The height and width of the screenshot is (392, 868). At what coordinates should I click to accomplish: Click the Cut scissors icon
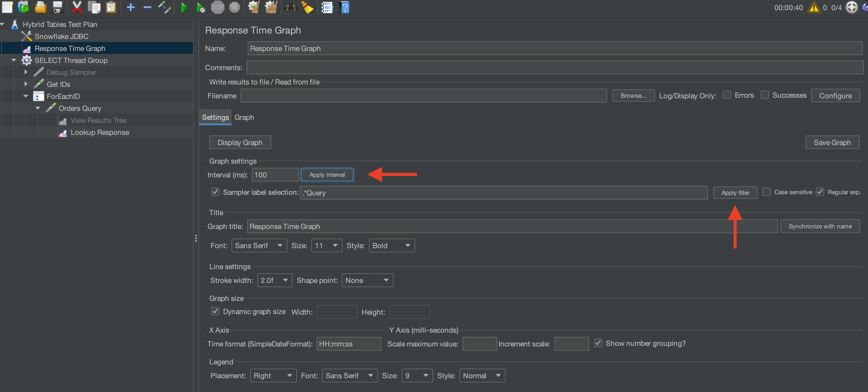[x=77, y=7]
